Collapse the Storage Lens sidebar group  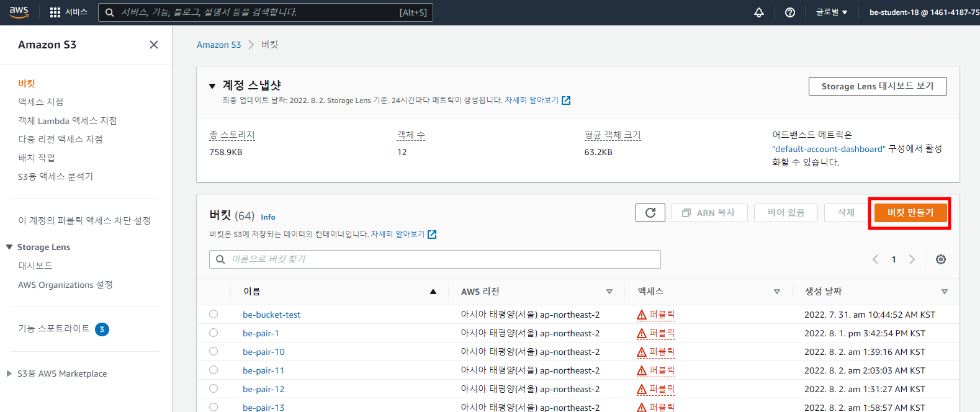tap(9, 247)
